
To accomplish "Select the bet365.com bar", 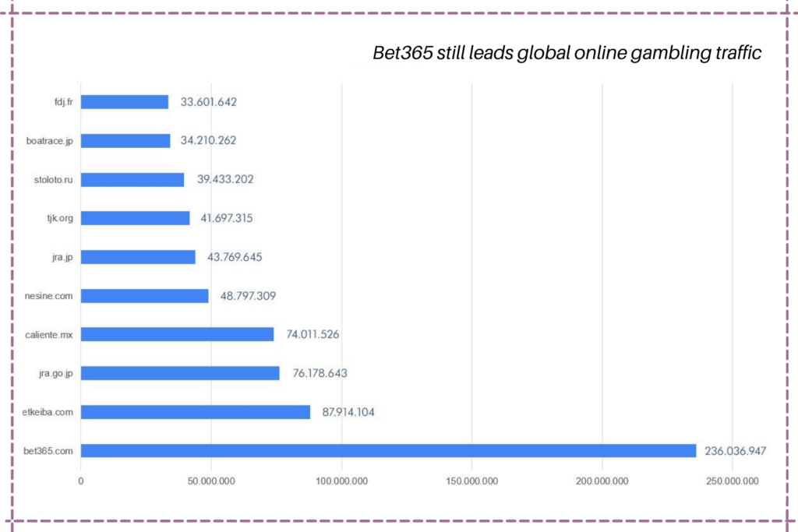I will click(x=390, y=450).
